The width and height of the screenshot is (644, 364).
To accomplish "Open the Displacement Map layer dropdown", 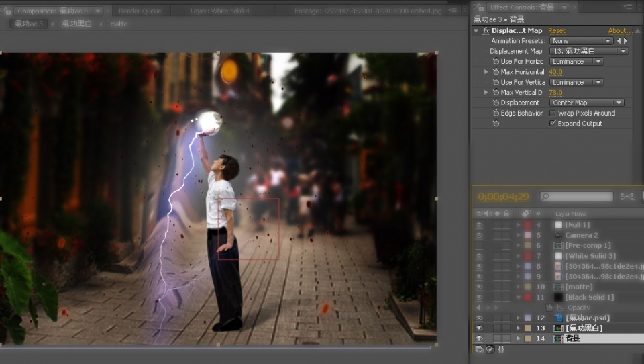I will tap(588, 51).
